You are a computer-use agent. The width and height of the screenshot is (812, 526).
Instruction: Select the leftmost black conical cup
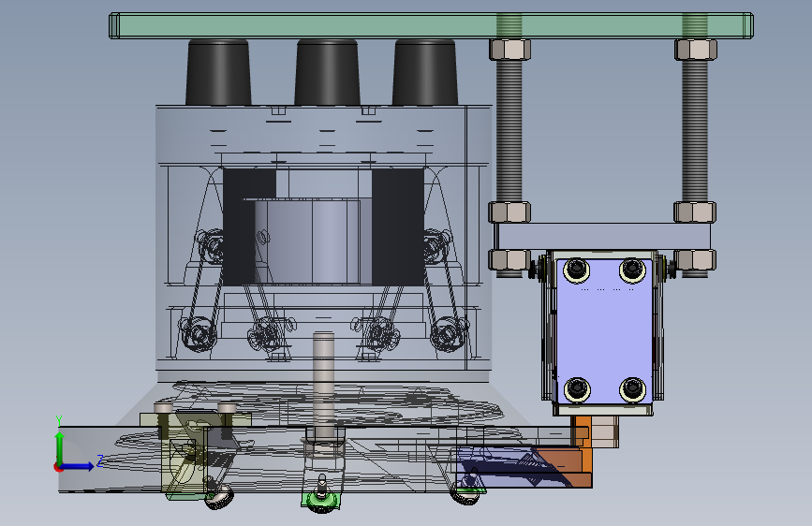click(218, 72)
